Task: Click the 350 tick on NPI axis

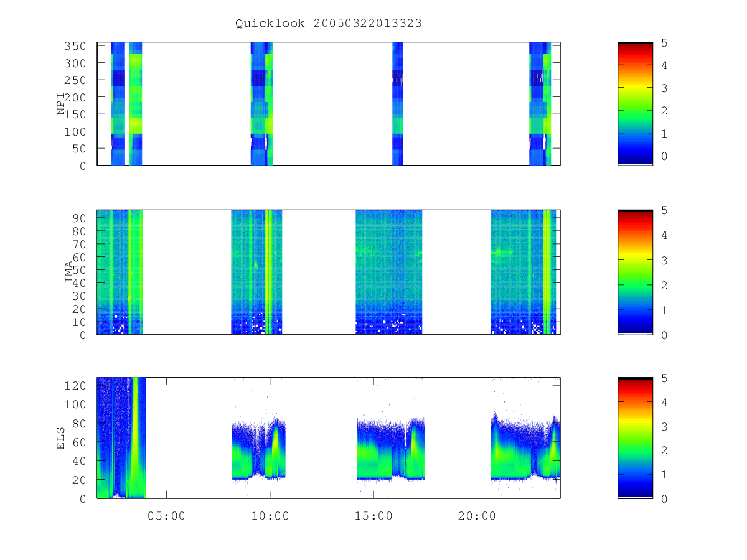Action: 77,46
